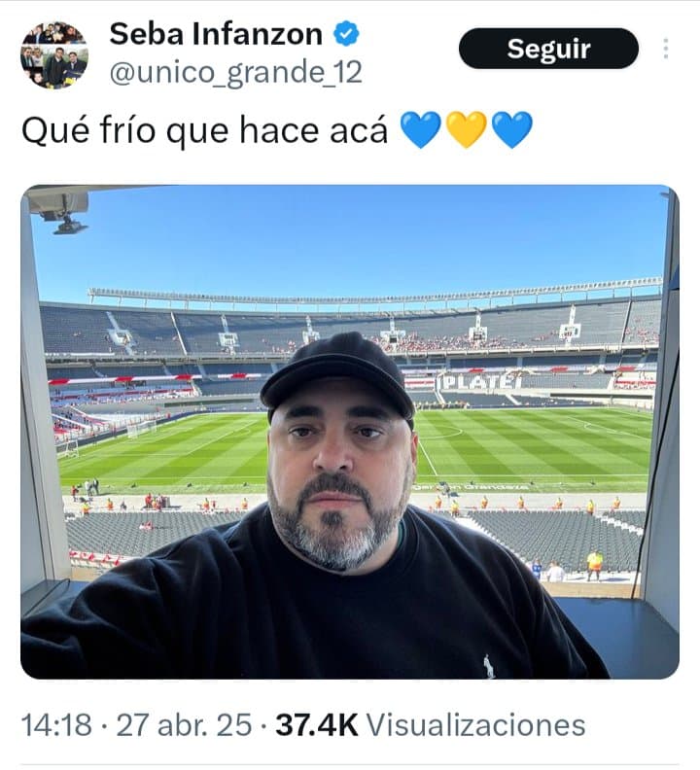
Task: Click the mounted camera in the photo corner
Action: pos(62,212)
